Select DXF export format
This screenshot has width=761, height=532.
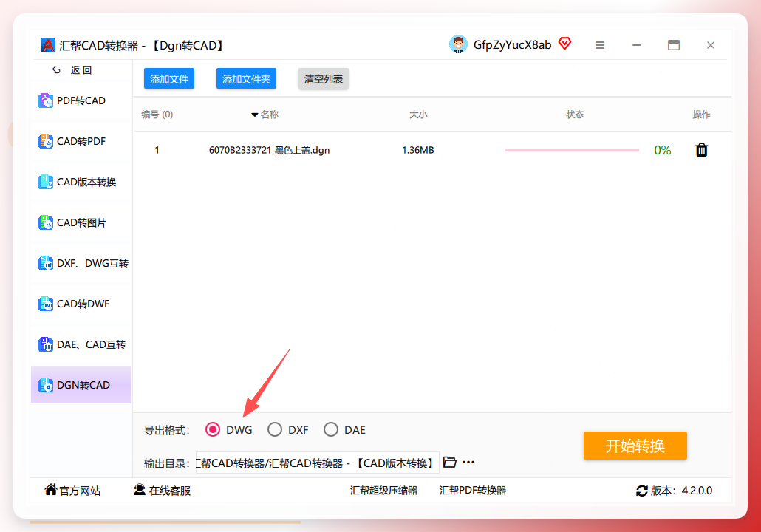coord(275,429)
